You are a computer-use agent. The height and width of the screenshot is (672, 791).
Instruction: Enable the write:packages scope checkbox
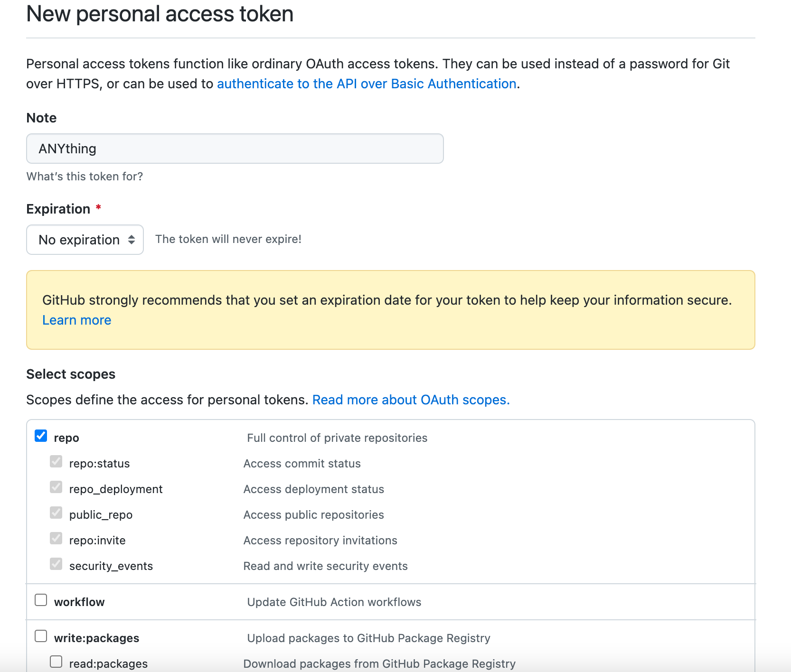click(x=41, y=636)
